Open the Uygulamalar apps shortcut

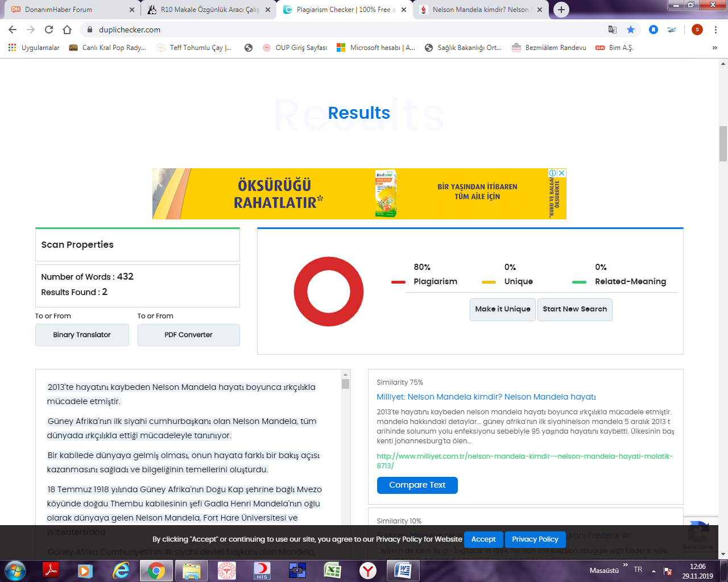pyautogui.click(x=34, y=48)
